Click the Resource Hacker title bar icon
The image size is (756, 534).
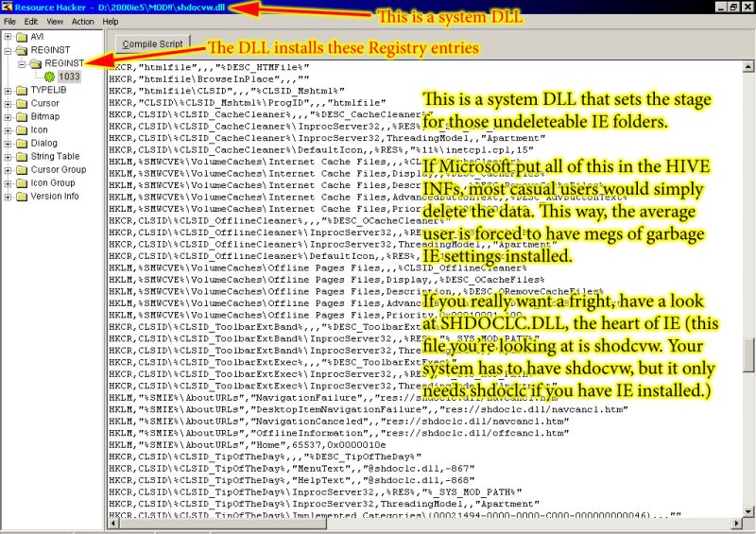[x=7, y=7]
